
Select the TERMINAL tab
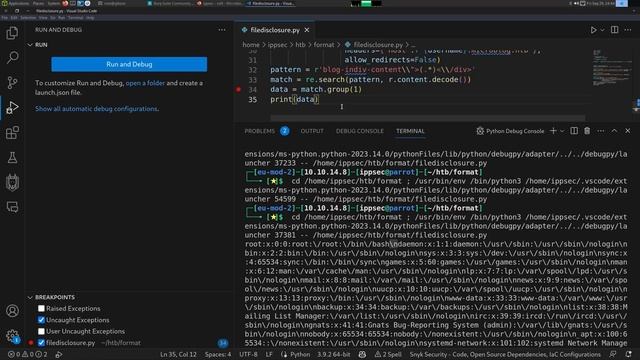[410, 131]
